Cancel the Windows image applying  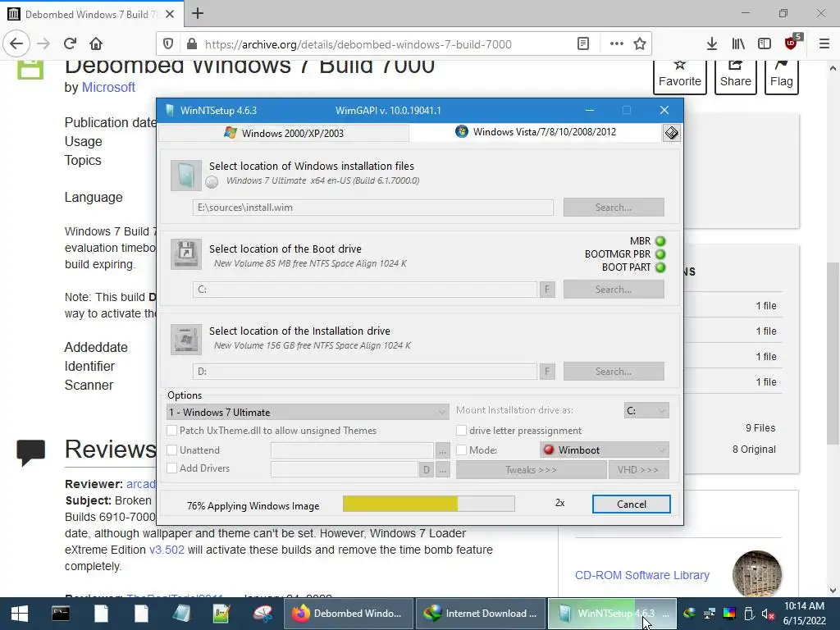[x=631, y=504]
